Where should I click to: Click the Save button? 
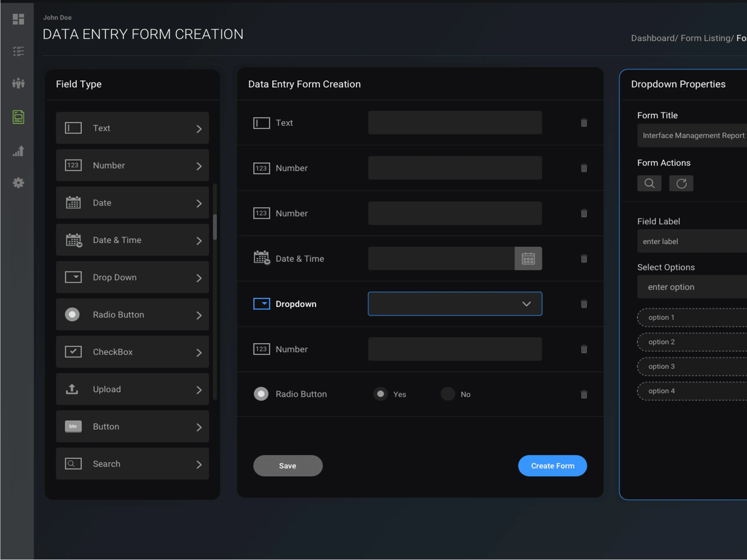(288, 465)
